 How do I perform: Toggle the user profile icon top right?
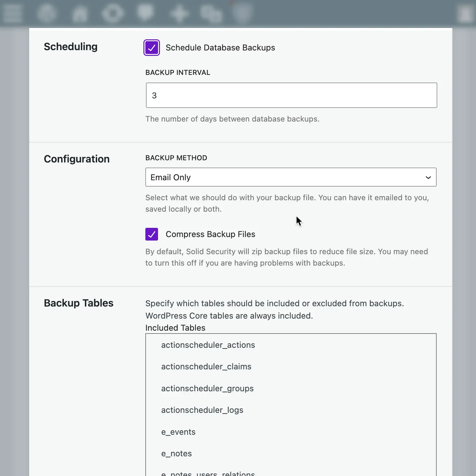pos(466,13)
